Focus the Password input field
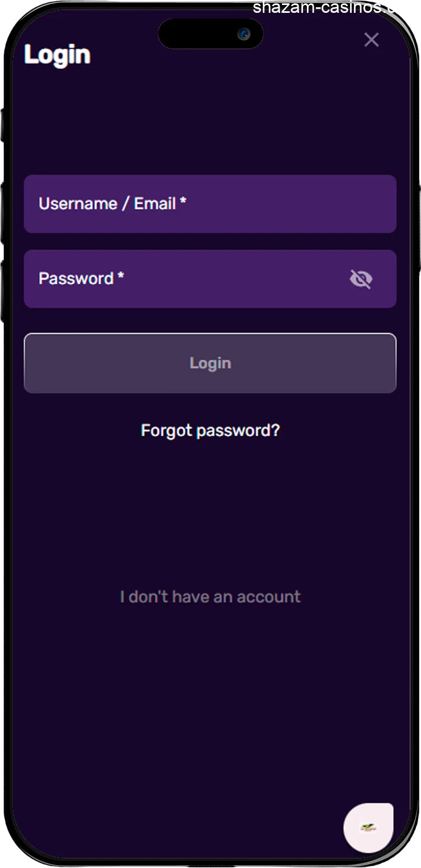This screenshot has height=868, width=421. tap(185, 279)
